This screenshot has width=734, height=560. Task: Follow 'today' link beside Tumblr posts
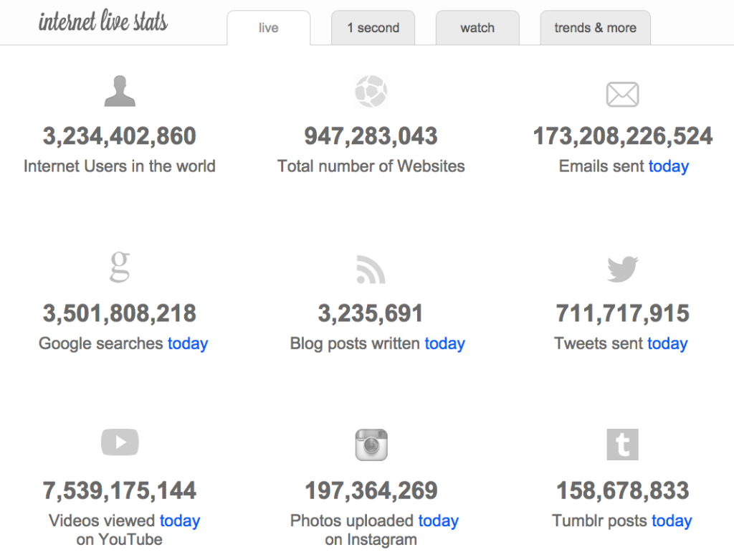(672, 521)
